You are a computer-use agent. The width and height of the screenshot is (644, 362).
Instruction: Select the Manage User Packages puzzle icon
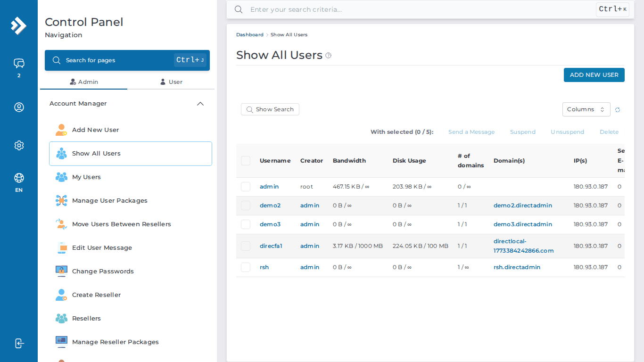pyautogui.click(x=61, y=200)
